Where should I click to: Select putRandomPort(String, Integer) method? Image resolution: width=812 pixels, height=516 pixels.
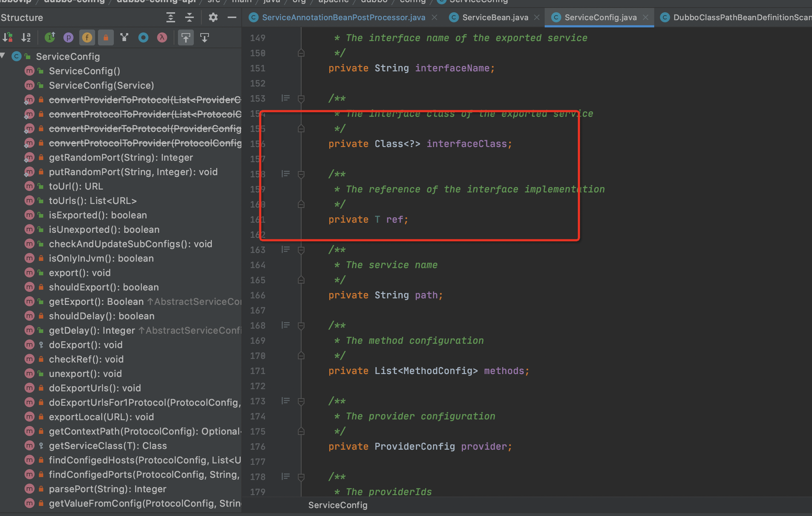pos(133,172)
